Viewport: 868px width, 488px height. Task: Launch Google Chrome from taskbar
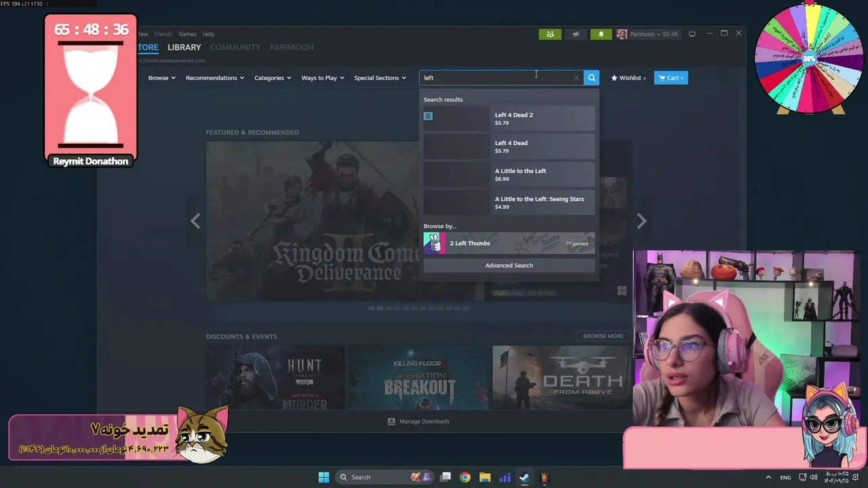pyautogui.click(x=465, y=477)
